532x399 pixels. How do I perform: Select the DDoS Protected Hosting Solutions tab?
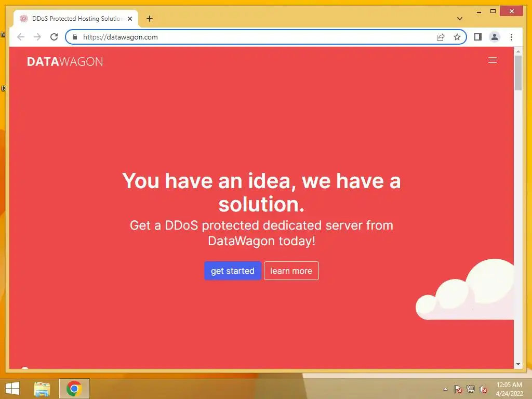[x=76, y=19]
